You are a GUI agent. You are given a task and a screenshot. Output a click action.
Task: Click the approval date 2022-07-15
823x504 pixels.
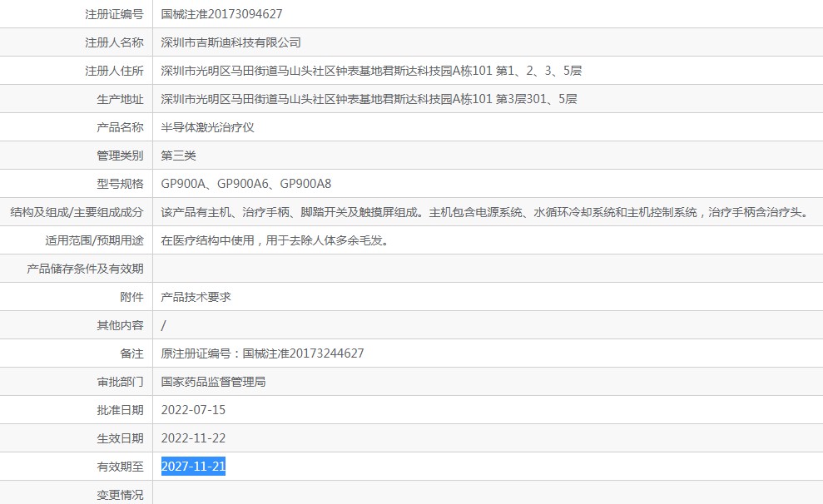[x=193, y=410]
